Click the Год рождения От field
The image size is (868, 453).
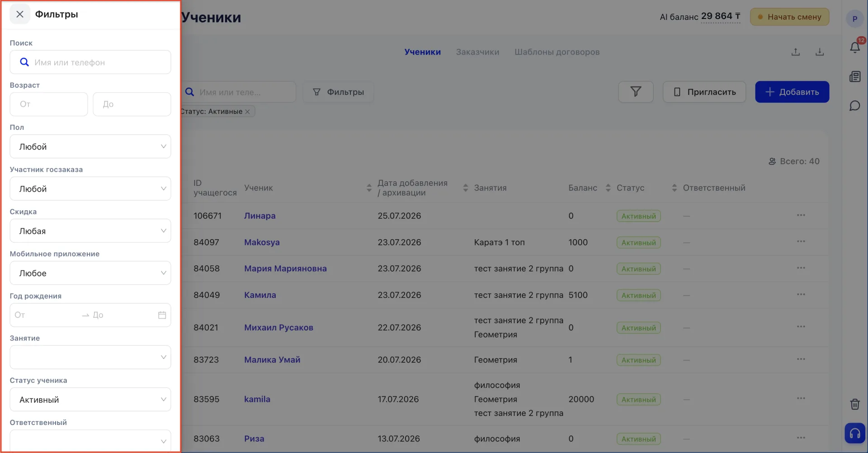coord(45,315)
